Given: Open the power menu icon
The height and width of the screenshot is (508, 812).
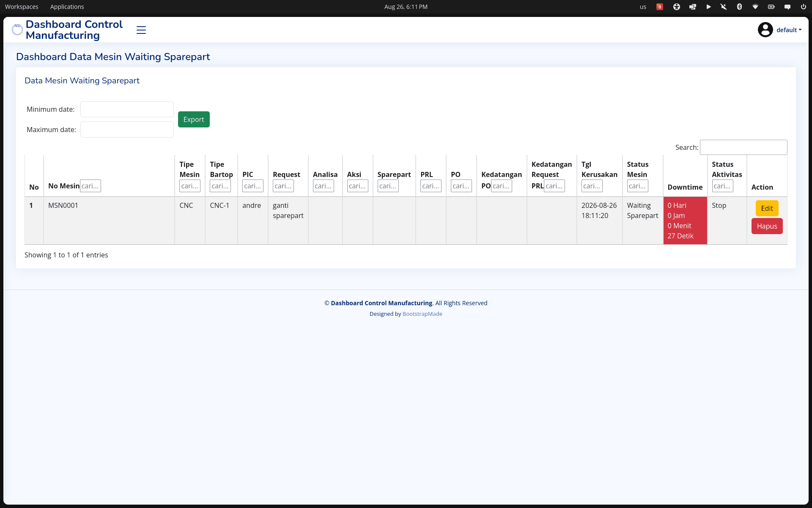Looking at the screenshot, I should tap(803, 7).
